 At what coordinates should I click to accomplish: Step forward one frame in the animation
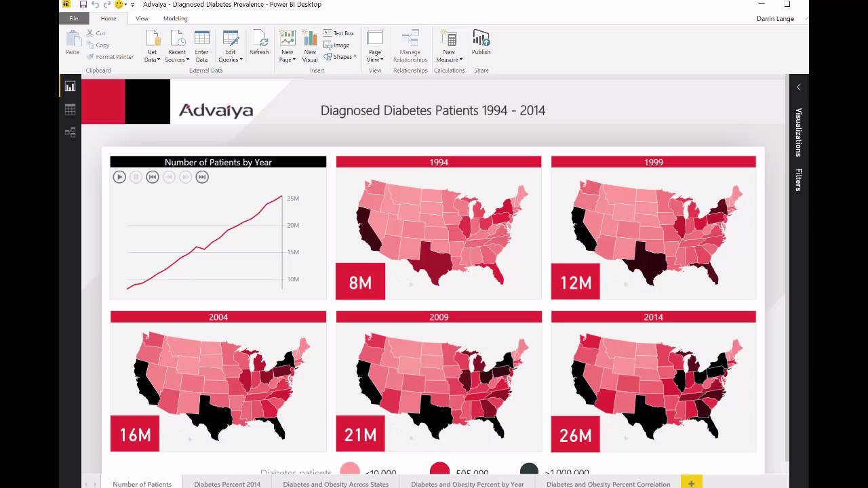click(185, 177)
